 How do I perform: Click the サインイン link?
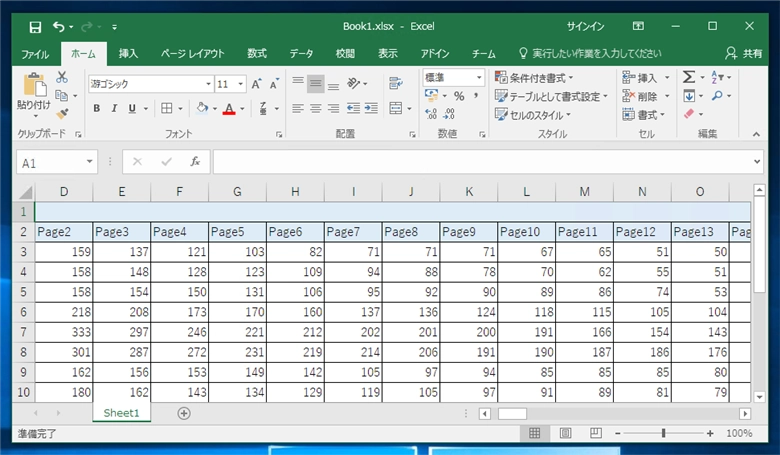585,26
